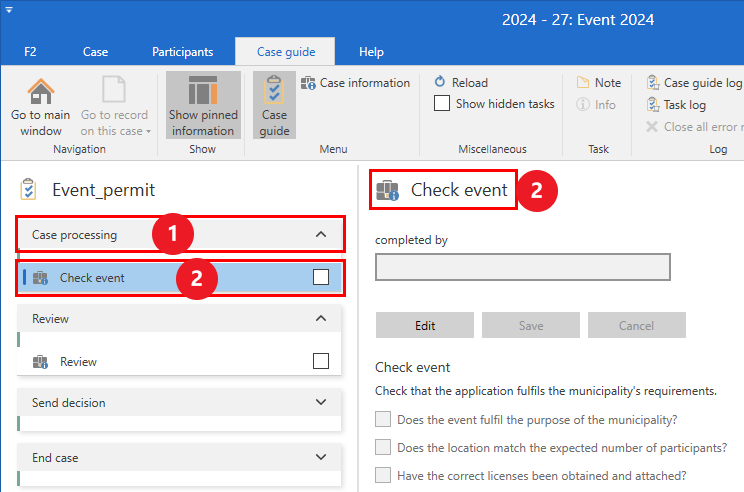Check 'Does the event fulfil the purpose' box

(x=383, y=420)
